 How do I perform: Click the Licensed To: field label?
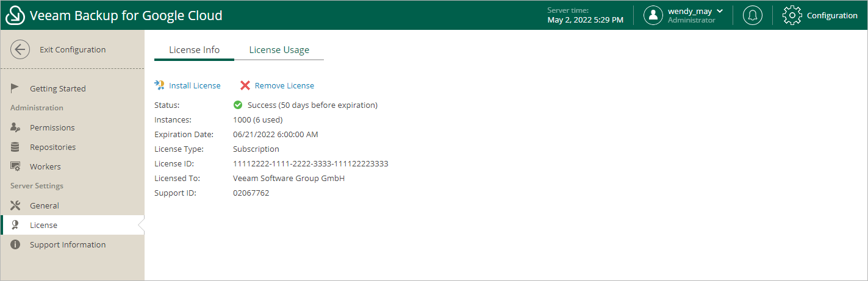(x=177, y=178)
